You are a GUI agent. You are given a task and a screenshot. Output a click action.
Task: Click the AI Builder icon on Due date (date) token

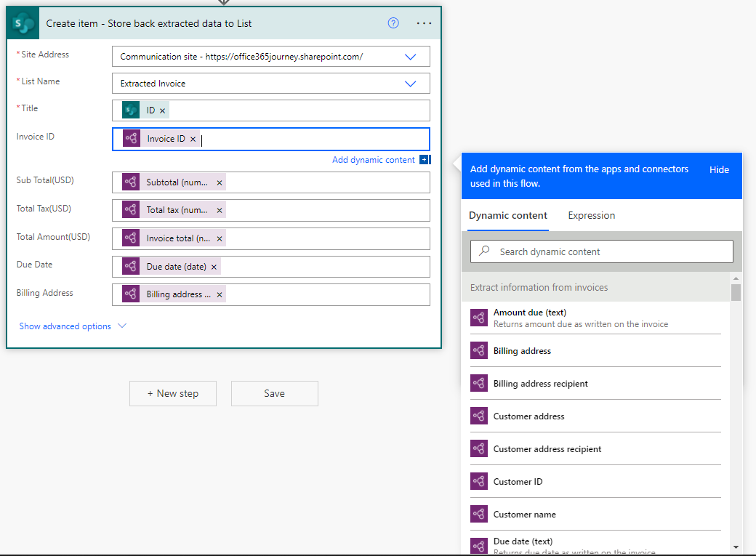click(131, 266)
